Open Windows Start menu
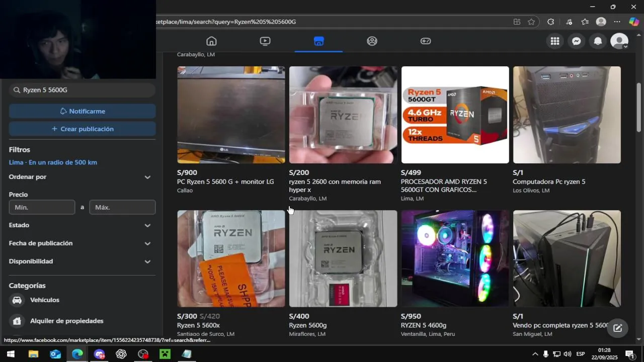644x362 pixels. (x=11, y=354)
